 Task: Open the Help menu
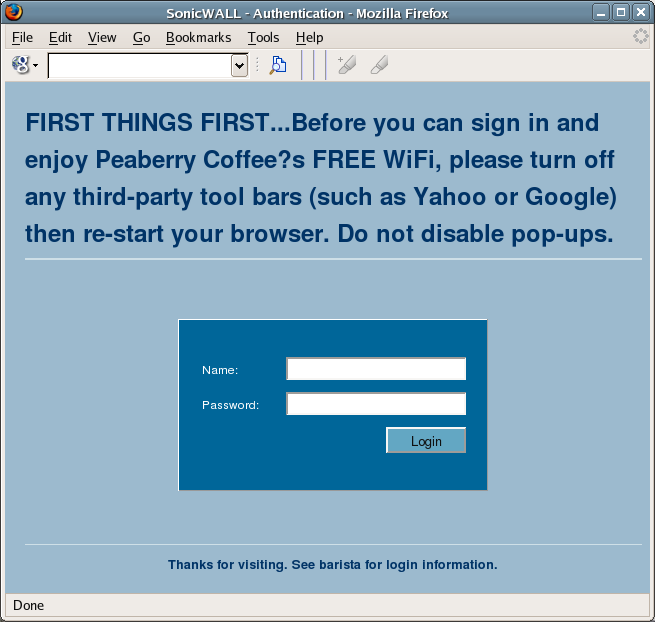[x=310, y=37]
